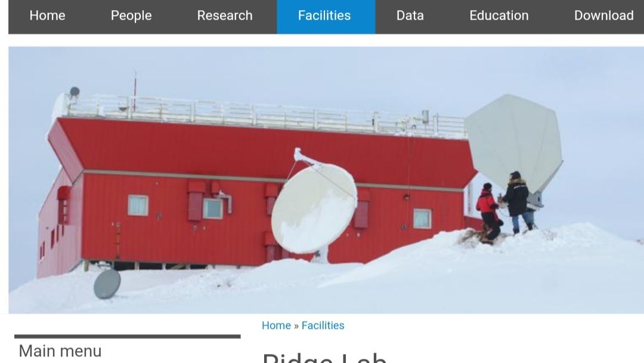Open the Research menu item

pyautogui.click(x=225, y=16)
